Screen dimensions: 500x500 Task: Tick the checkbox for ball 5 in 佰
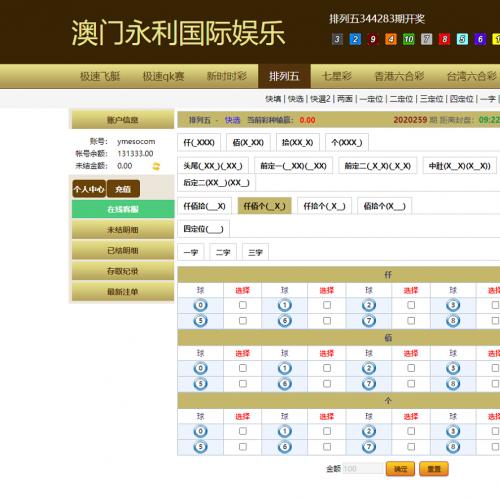243,384
